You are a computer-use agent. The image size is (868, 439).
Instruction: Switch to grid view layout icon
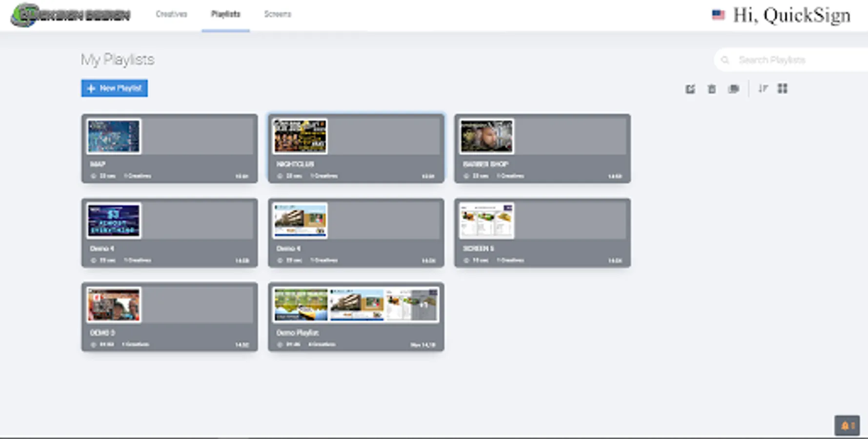pyautogui.click(x=783, y=89)
